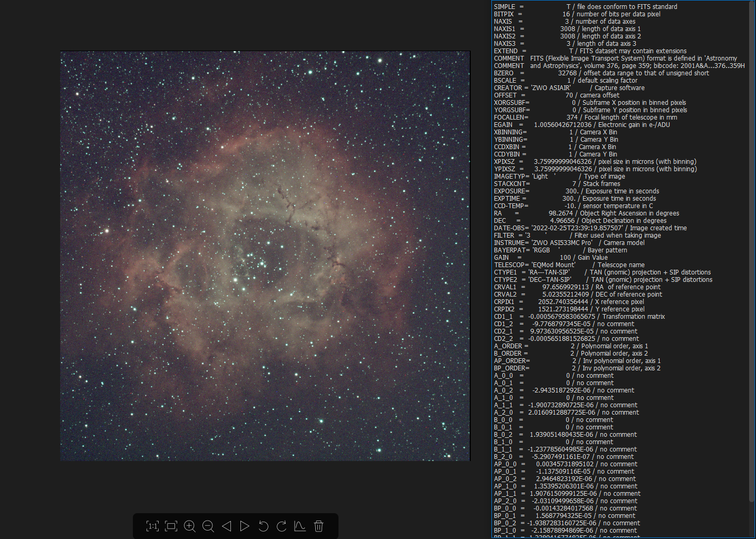Click the GAIN 100 line

point(551,258)
